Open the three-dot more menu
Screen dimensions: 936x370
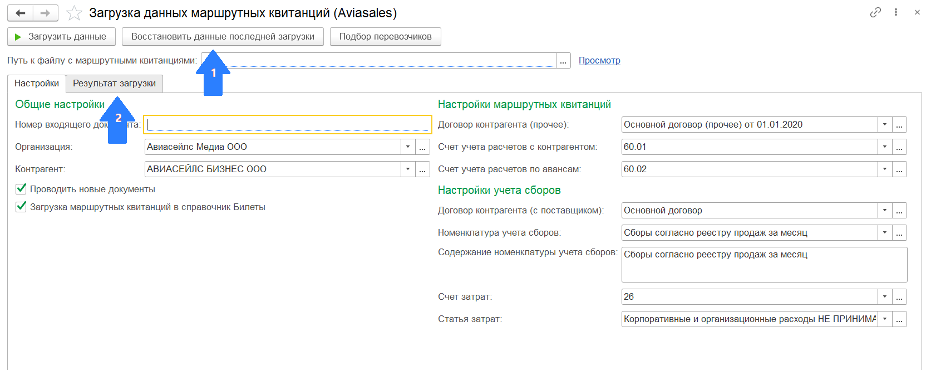pyautogui.click(x=897, y=12)
